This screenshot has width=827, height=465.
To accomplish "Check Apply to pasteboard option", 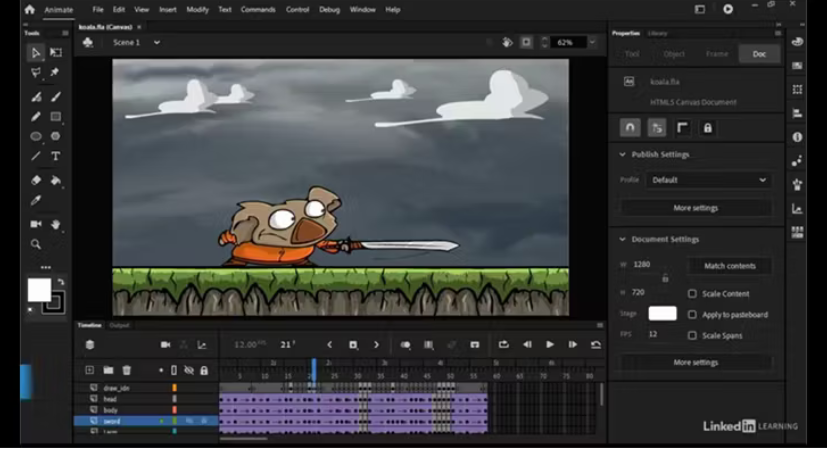I will [x=692, y=315].
